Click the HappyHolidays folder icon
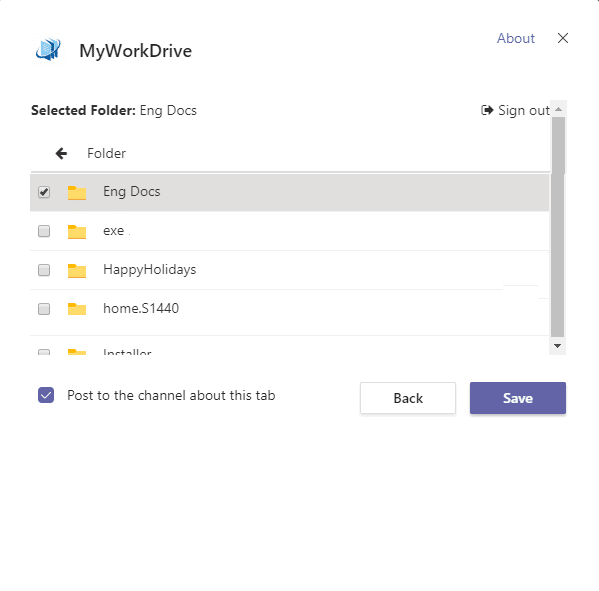Screen dimensions: 599x591 [77, 270]
